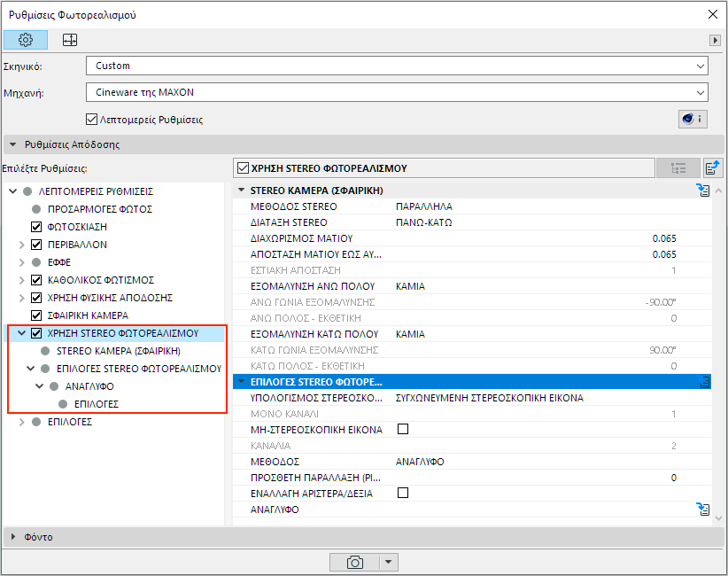Click the top right panel flyout arrow

[x=715, y=41]
